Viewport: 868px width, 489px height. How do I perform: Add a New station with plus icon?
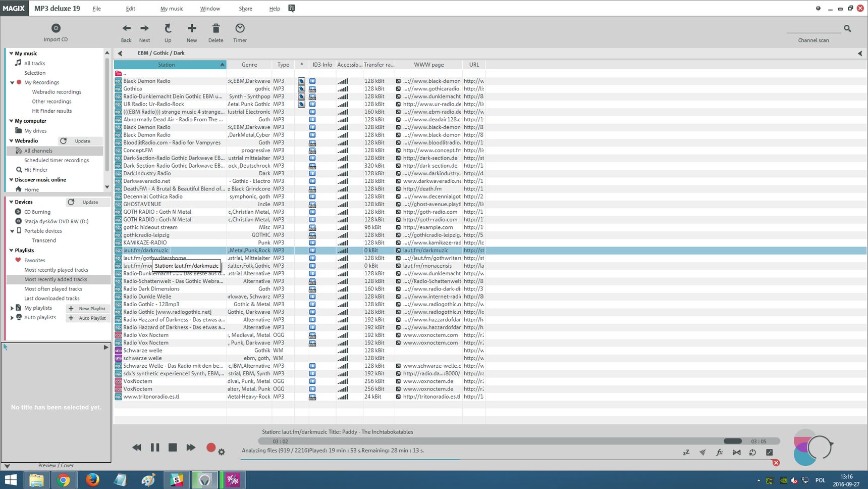click(192, 28)
